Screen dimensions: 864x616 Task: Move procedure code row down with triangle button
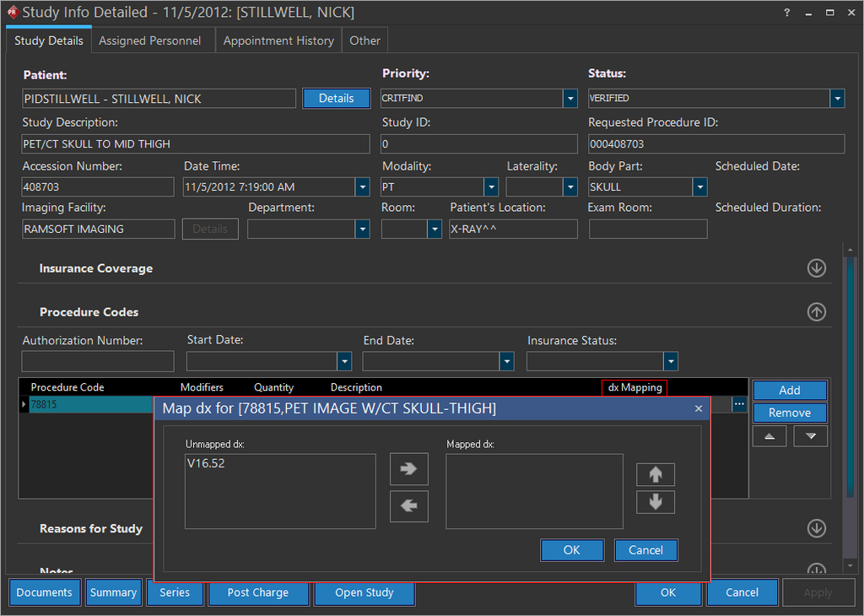click(x=810, y=436)
